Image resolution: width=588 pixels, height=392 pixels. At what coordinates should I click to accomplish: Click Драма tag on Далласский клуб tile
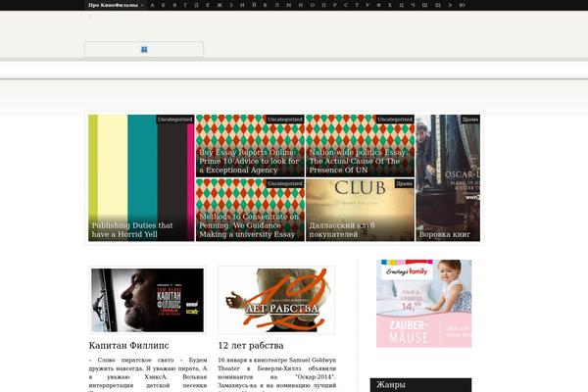point(404,183)
